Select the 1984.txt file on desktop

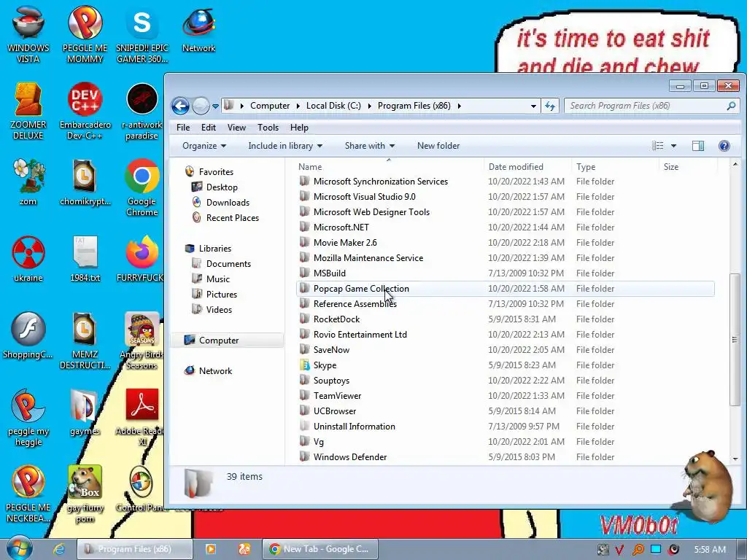point(85,259)
